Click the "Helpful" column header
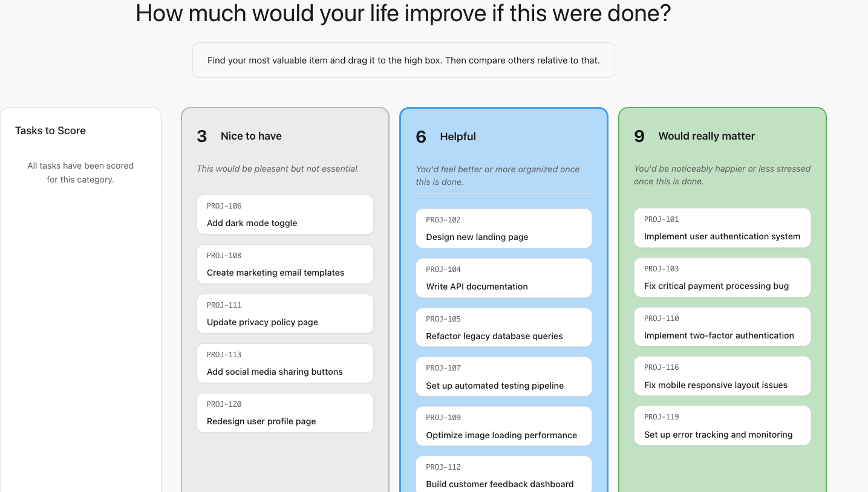Image resolution: width=868 pixels, height=492 pixels. click(x=457, y=137)
